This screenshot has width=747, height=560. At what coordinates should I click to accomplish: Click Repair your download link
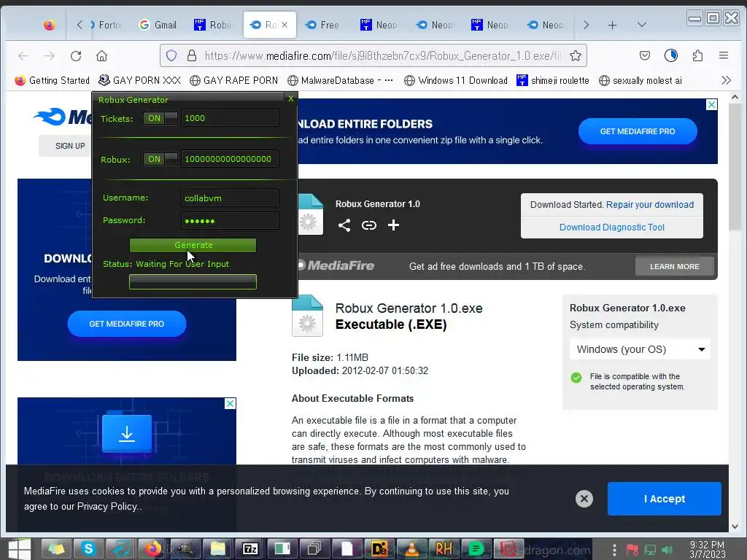tap(650, 205)
